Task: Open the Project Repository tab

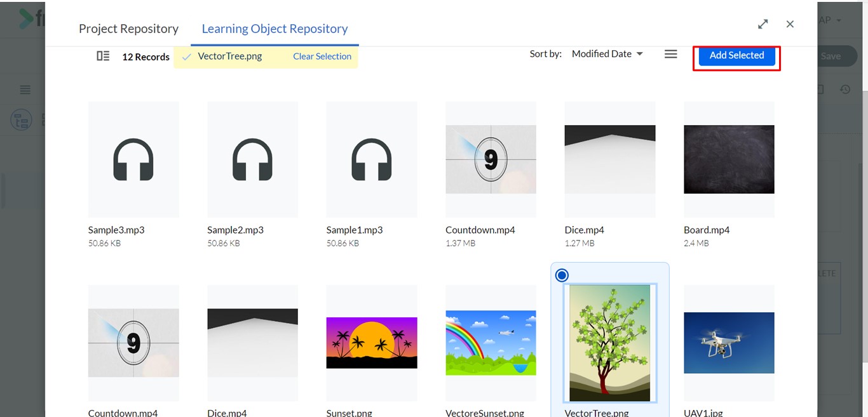Action: point(128,29)
